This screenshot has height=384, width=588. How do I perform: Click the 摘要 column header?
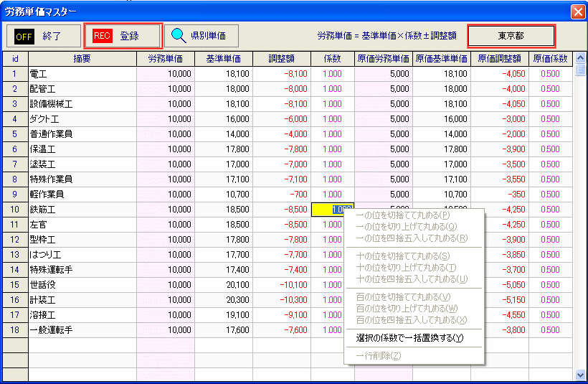coord(82,59)
